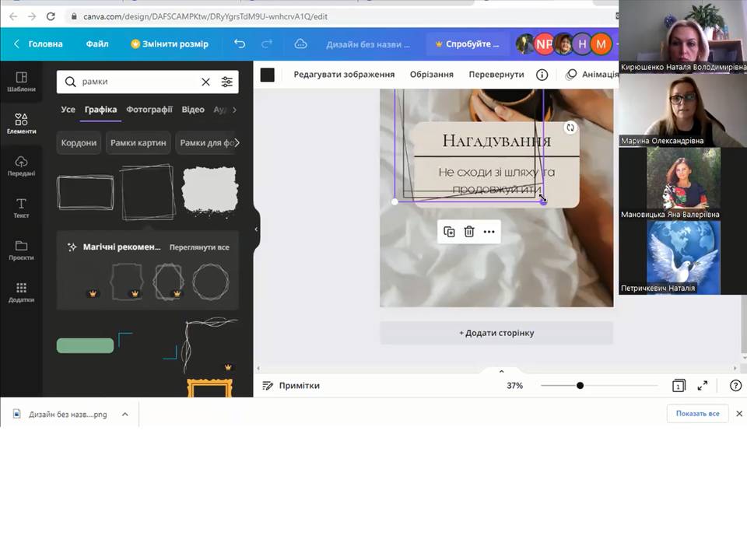Click the zoom slider handle
The height and width of the screenshot is (560, 747).
580,386
